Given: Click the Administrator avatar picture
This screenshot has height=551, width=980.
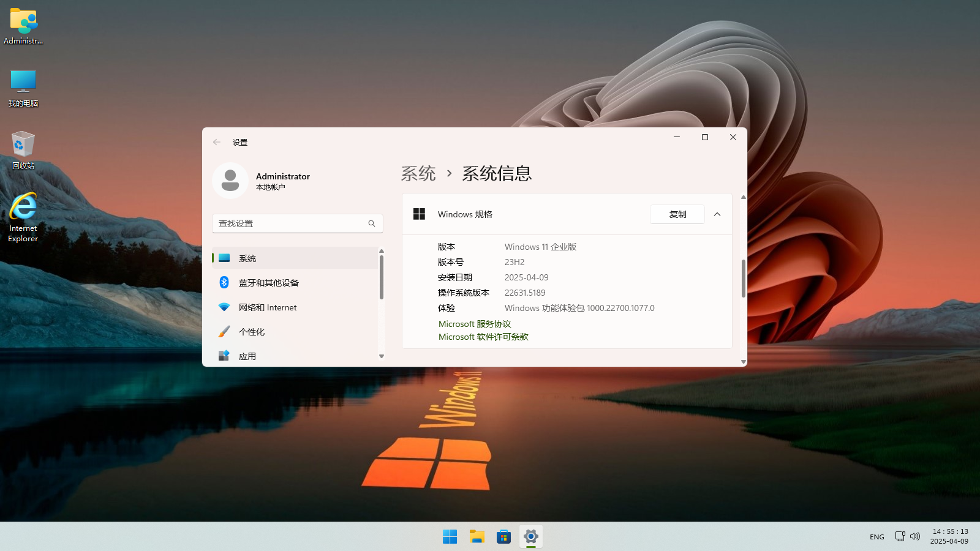Looking at the screenshot, I should tap(230, 181).
